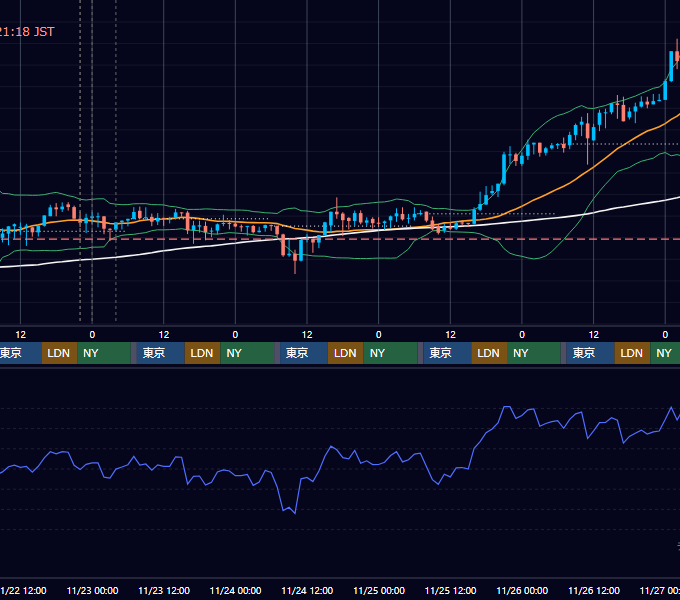
Task: Click the tall blue breakout candle near 11/27 00:00
Action: coord(671,66)
